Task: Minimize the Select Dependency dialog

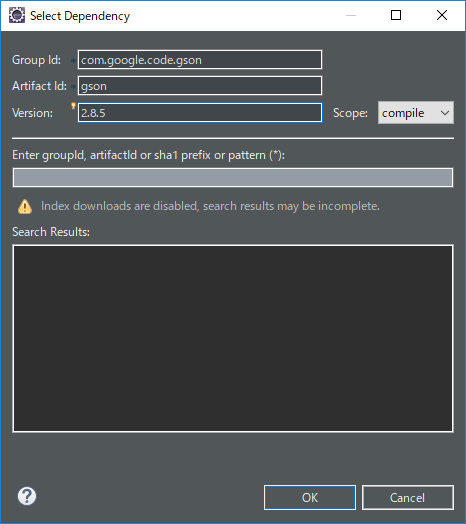Action: 351,15
